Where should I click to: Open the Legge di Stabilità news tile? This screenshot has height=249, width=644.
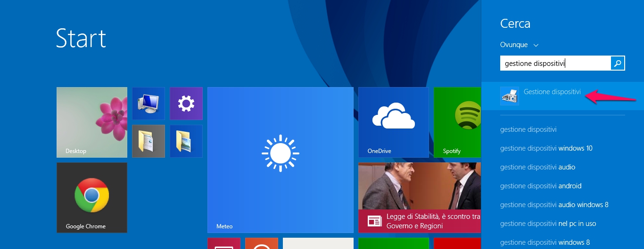[x=419, y=197]
